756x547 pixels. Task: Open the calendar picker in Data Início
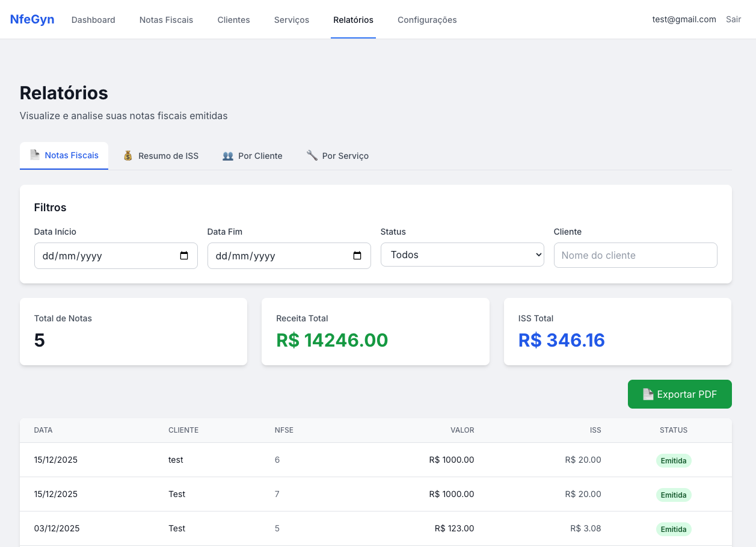click(x=183, y=255)
